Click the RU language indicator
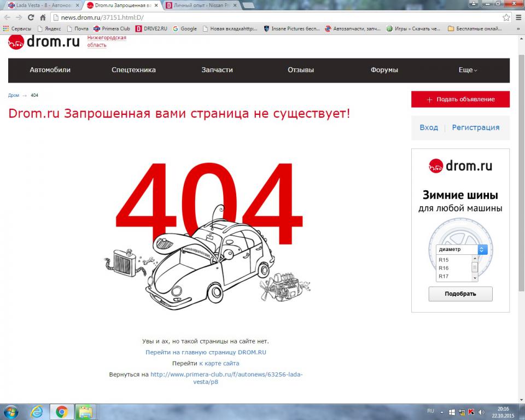Screen dimensions: 525x420 tap(430, 411)
